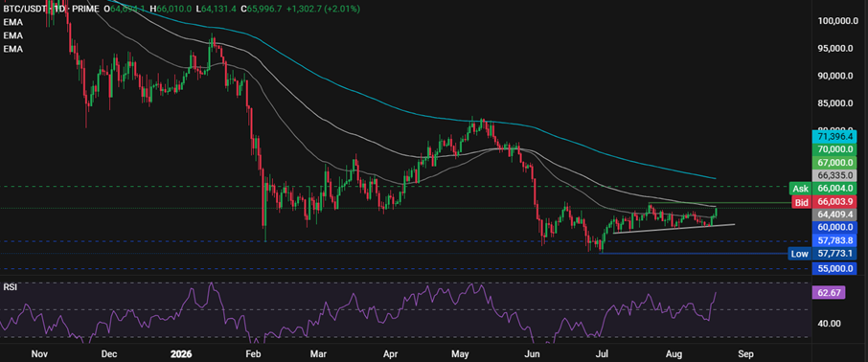Click the 85,000.0 price axis label
The height and width of the screenshot is (362, 868).
pyautogui.click(x=835, y=103)
